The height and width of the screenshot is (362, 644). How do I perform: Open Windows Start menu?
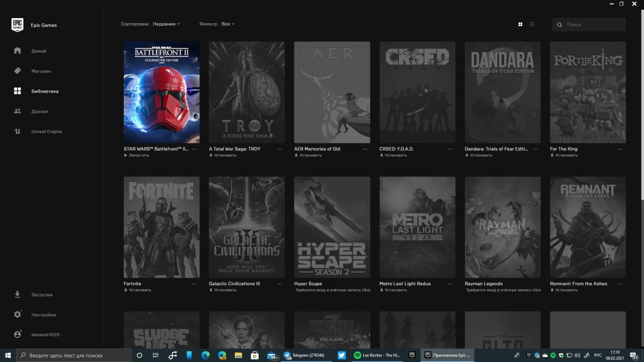[x=8, y=355]
